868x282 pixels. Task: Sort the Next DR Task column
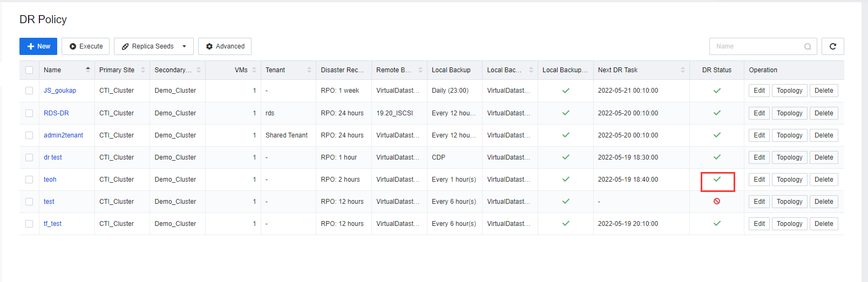[x=683, y=70]
